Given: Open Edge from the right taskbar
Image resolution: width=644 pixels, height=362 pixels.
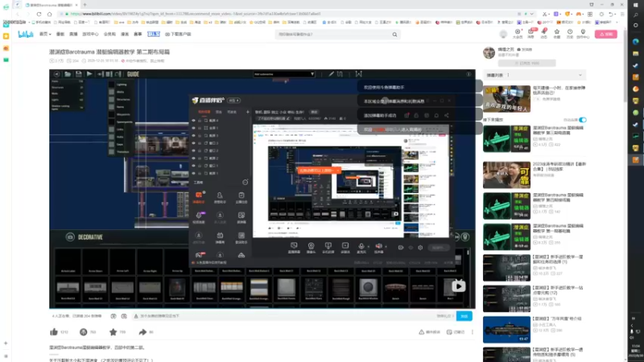Looking at the screenshot, I should click(x=636, y=42).
